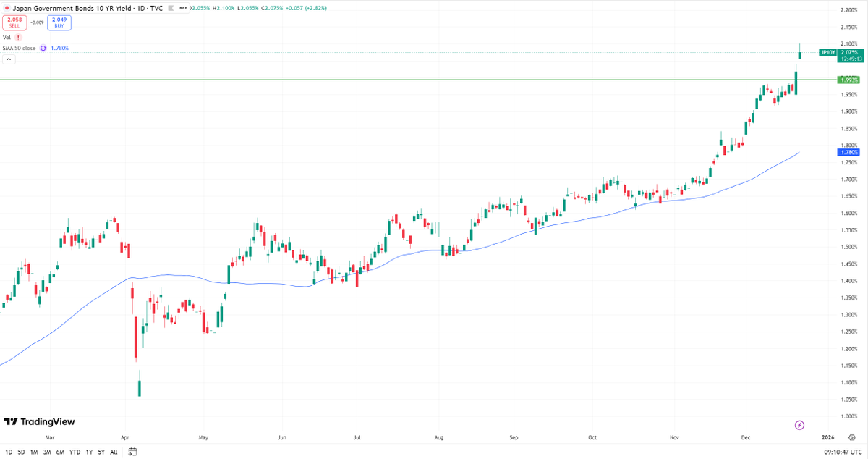Click the 1.500% price axis label
Viewport: 868px width, 459px height.
(x=848, y=247)
